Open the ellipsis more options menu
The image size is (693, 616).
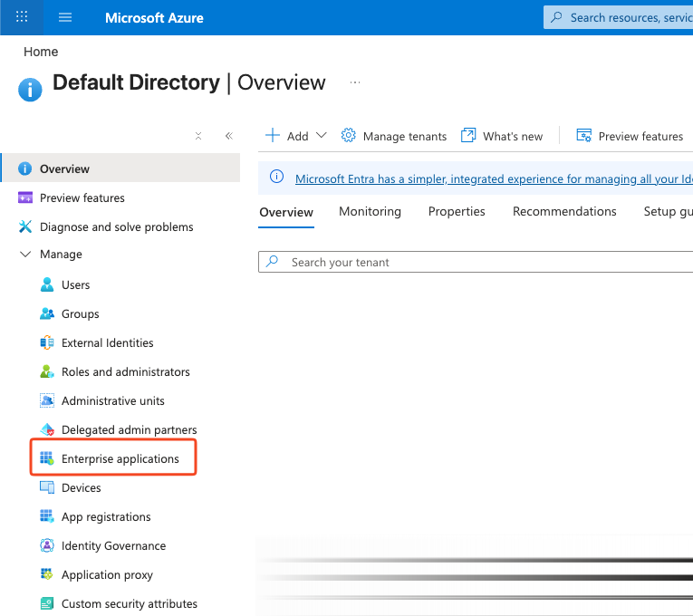(x=355, y=82)
